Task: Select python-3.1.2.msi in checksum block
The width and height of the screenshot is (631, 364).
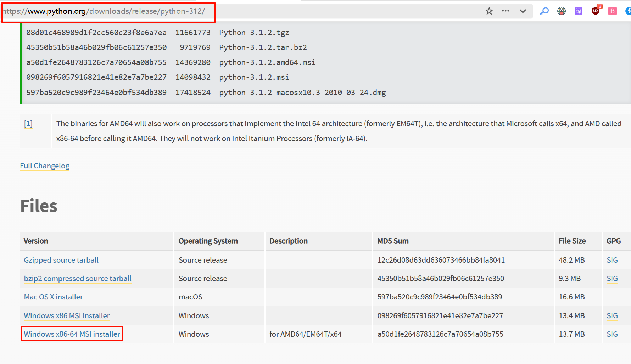Action: tap(254, 77)
